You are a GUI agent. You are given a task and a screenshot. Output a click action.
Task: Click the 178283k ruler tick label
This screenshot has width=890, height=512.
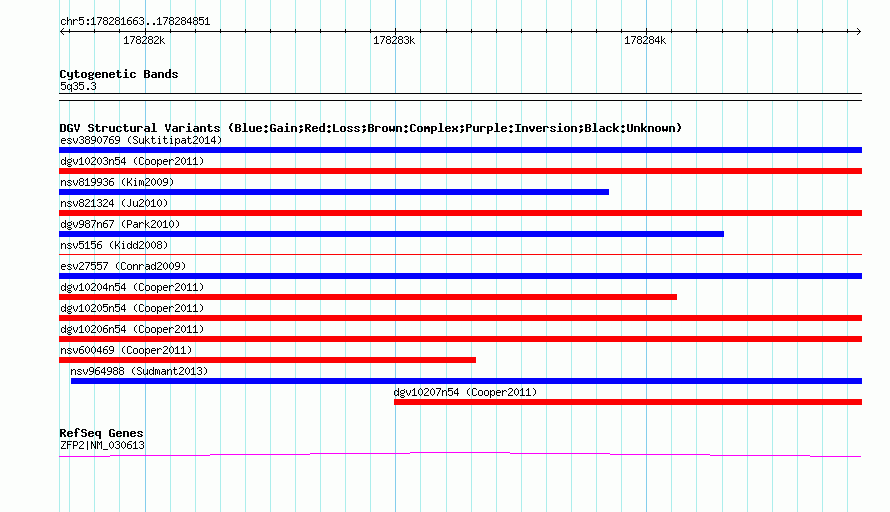coord(394,40)
